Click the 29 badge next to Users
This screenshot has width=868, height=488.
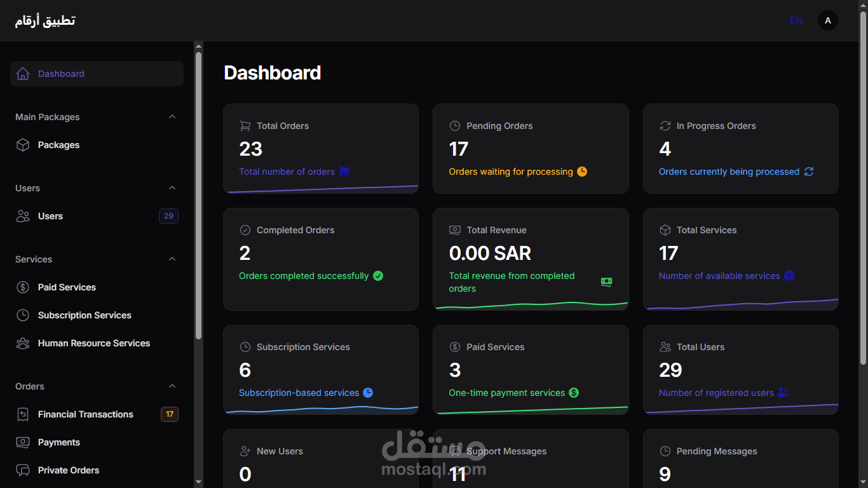tap(168, 216)
